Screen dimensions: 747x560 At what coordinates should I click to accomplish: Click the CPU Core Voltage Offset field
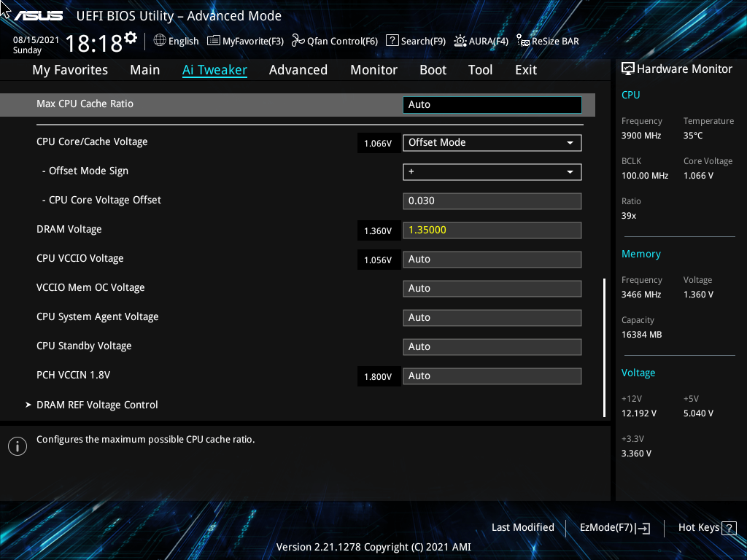point(492,201)
